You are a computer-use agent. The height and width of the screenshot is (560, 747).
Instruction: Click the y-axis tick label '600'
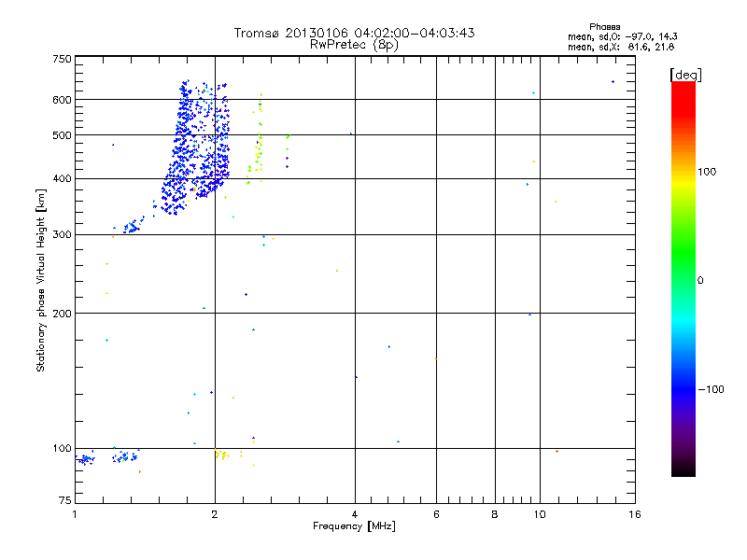(x=62, y=100)
